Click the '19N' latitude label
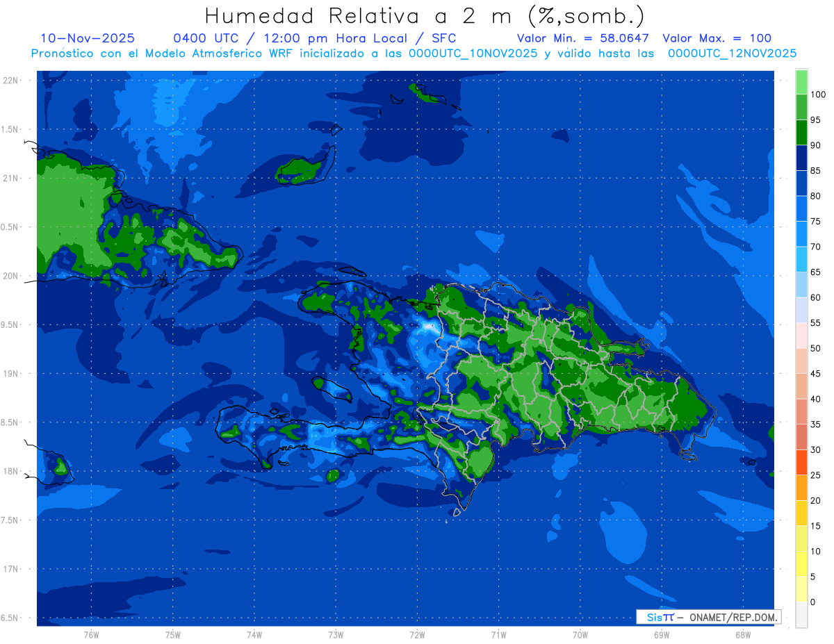 (10, 373)
